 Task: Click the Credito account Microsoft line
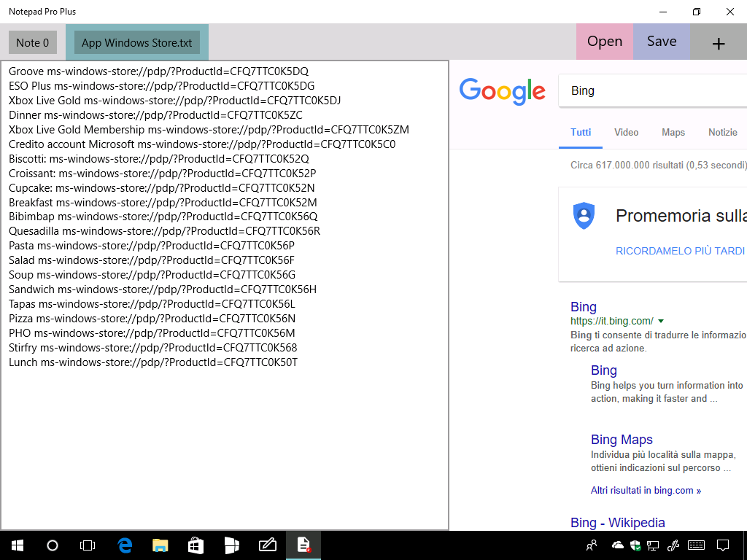pos(202,144)
